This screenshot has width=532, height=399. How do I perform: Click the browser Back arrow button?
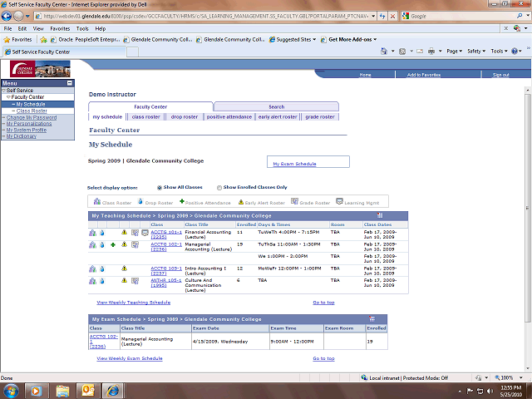click(7, 16)
